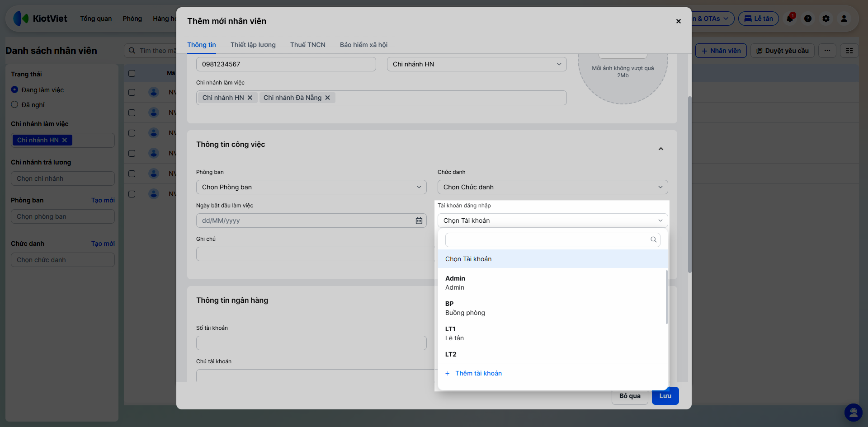Open the help question mark icon
The width and height of the screenshot is (868, 427).
click(x=808, y=19)
